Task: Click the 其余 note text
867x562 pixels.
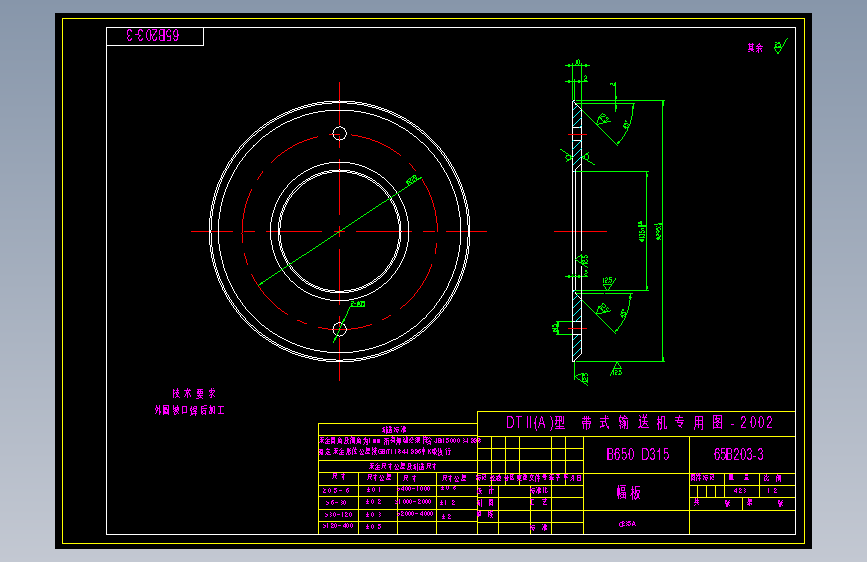Action: click(x=755, y=48)
